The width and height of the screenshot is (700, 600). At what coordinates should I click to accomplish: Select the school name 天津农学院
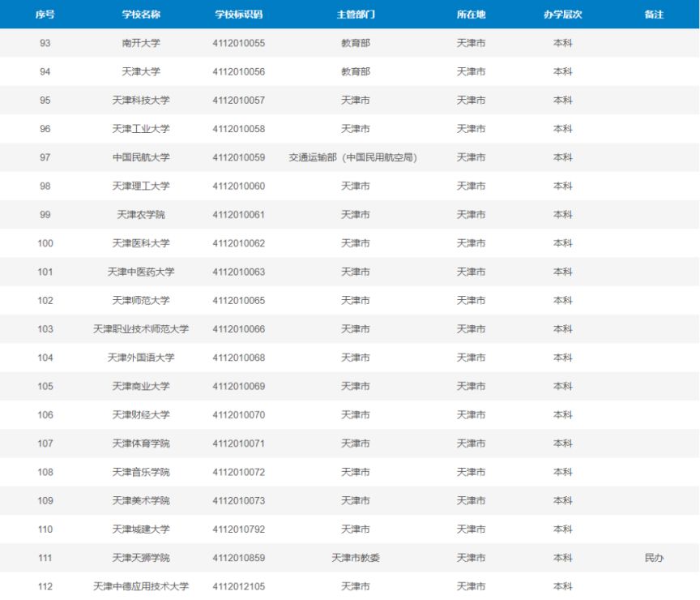[x=141, y=214]
